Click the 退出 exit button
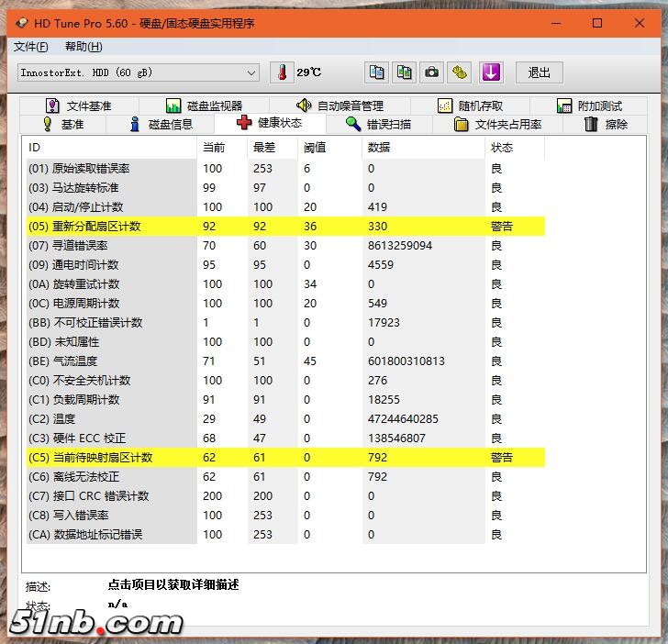This screenshot has height=644, width=668. [540, 72]
